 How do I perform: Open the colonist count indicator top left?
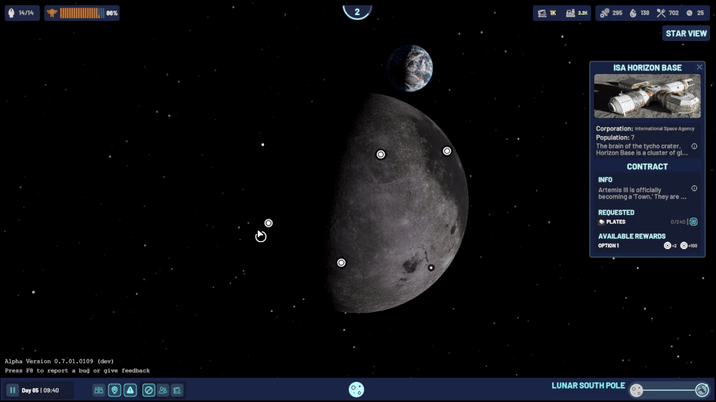[x=22, y=13]
